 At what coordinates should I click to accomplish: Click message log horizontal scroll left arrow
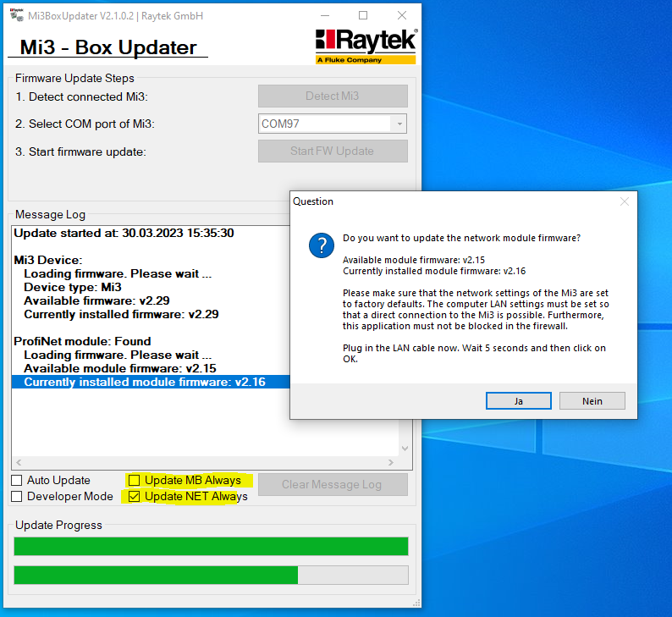(x=19, y=463)
